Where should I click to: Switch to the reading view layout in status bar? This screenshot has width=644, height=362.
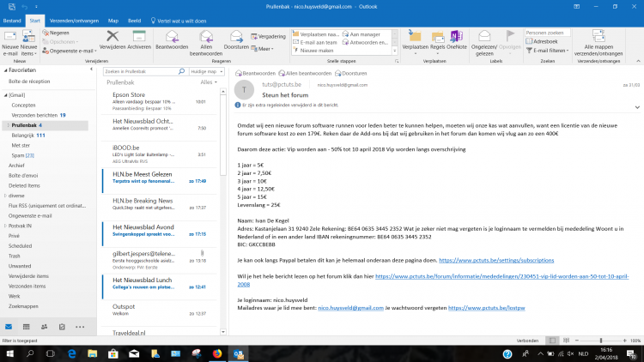tap(568, 340)
